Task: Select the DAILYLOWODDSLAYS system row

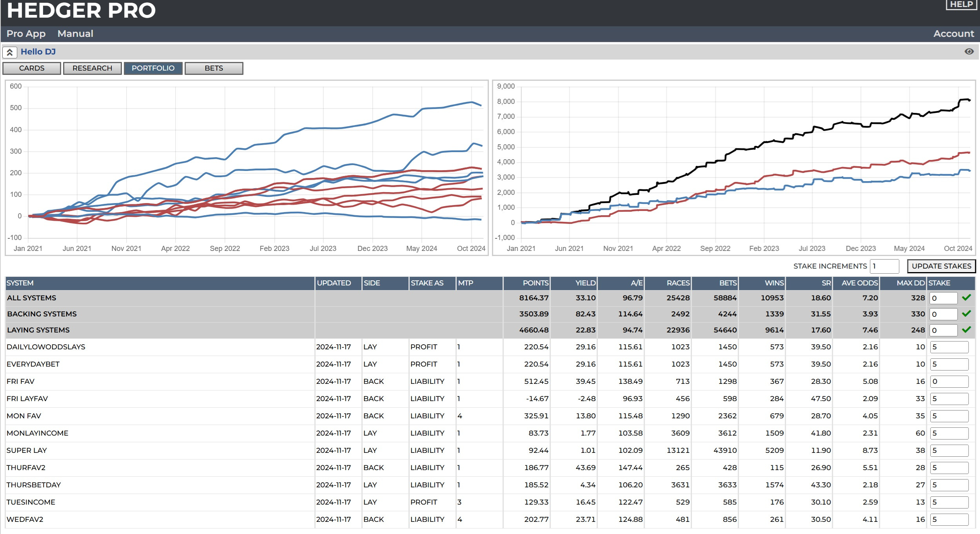Action: [46, 347]
